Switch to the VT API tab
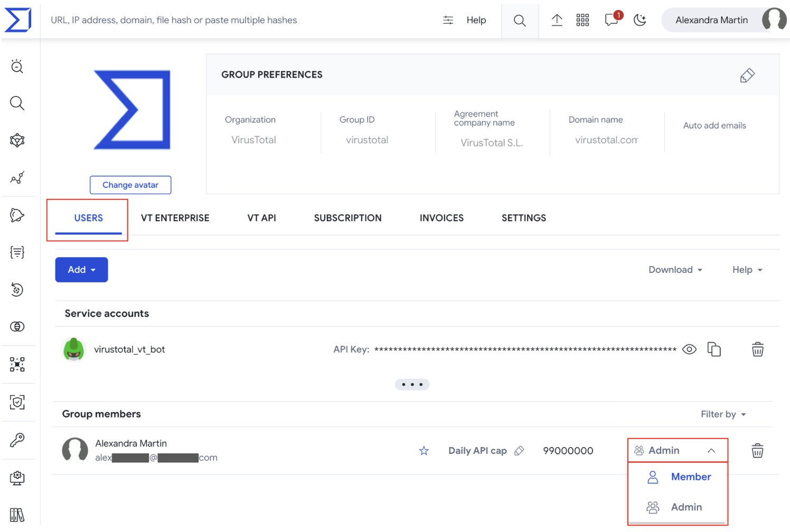Viewport: 790px width, 532px height. coord(261,218)
